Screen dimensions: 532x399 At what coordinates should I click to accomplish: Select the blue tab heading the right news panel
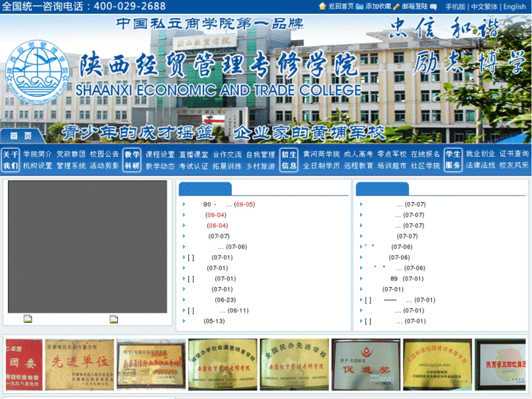[x=382, y=189]
